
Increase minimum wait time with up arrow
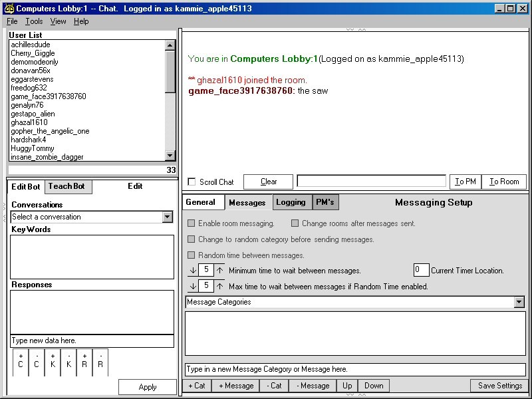tap(219, 271)
